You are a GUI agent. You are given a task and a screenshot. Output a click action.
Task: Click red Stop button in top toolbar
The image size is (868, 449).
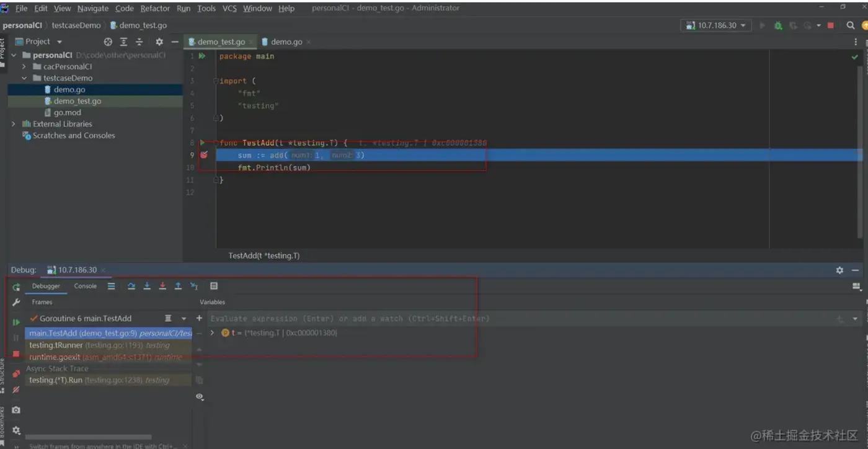tap(831, 25)
